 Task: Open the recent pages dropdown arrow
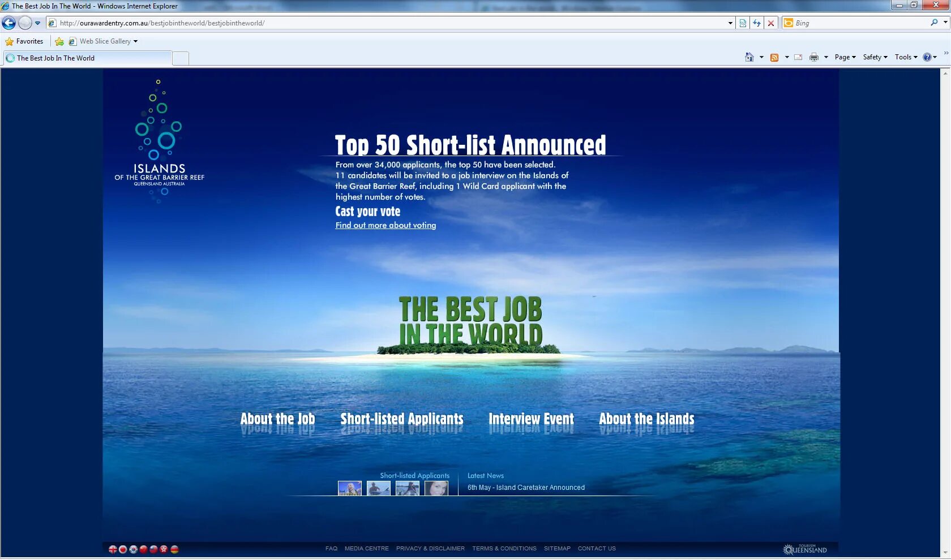click(38, 23)
